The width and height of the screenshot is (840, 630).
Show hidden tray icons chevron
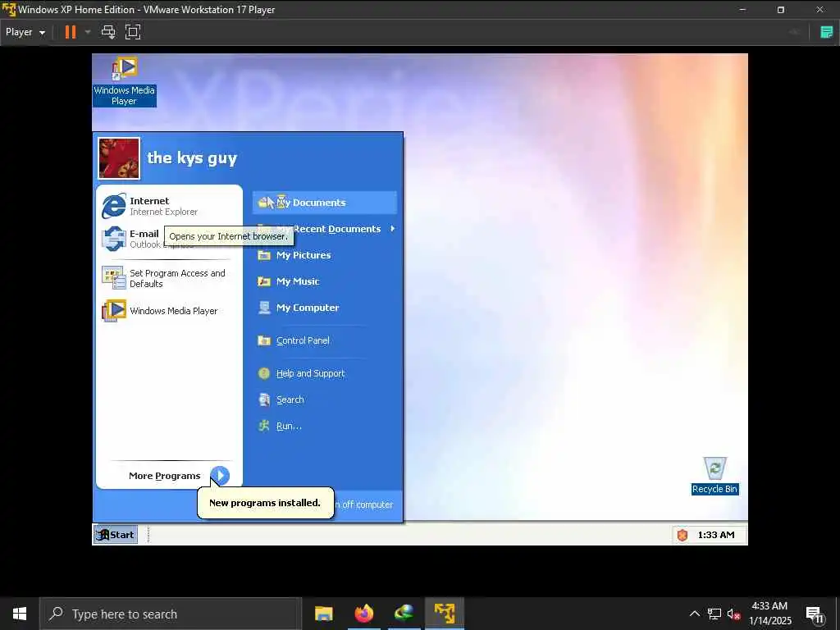694,614
